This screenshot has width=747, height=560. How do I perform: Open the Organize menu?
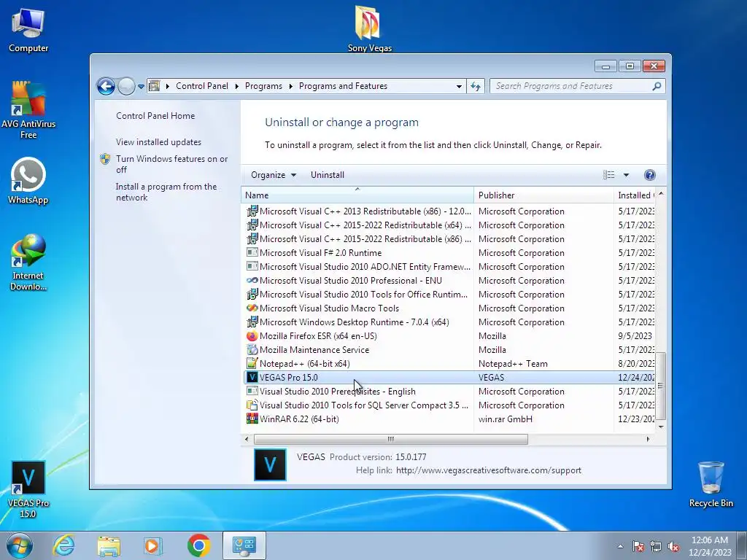point(274,175)
